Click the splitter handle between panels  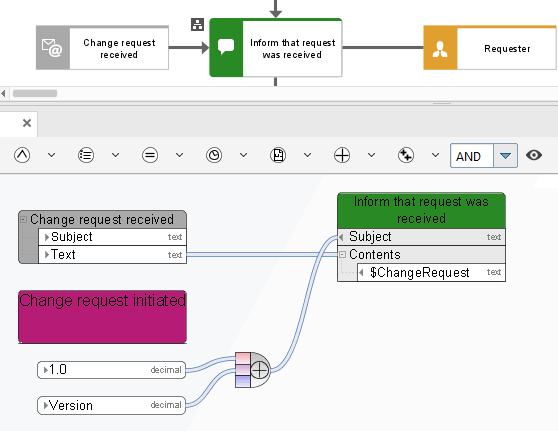point(442,104)
